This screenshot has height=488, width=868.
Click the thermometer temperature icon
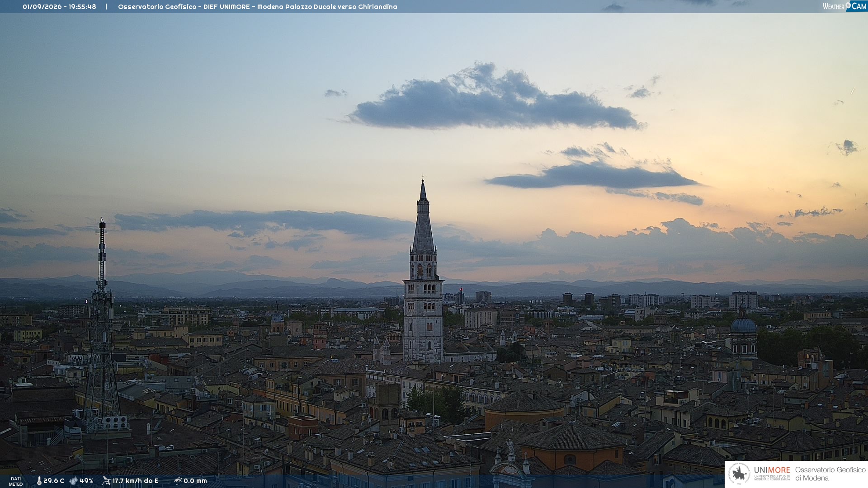[39, 481]
